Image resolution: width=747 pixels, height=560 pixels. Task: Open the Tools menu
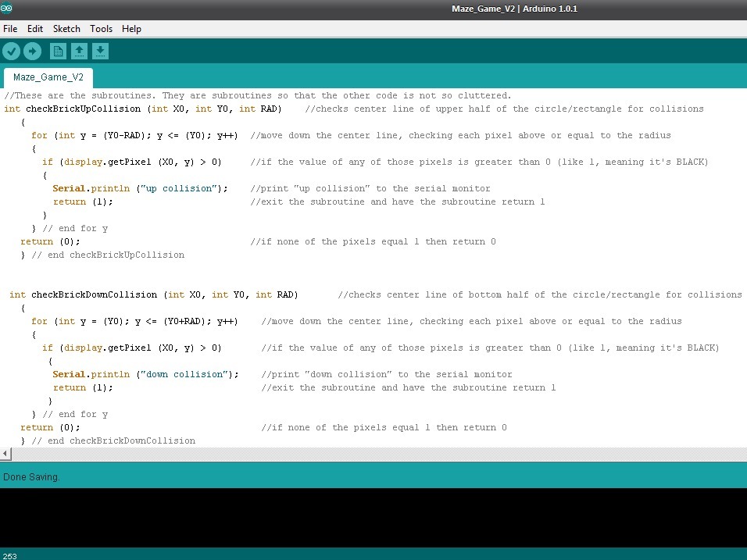[101, 29]
